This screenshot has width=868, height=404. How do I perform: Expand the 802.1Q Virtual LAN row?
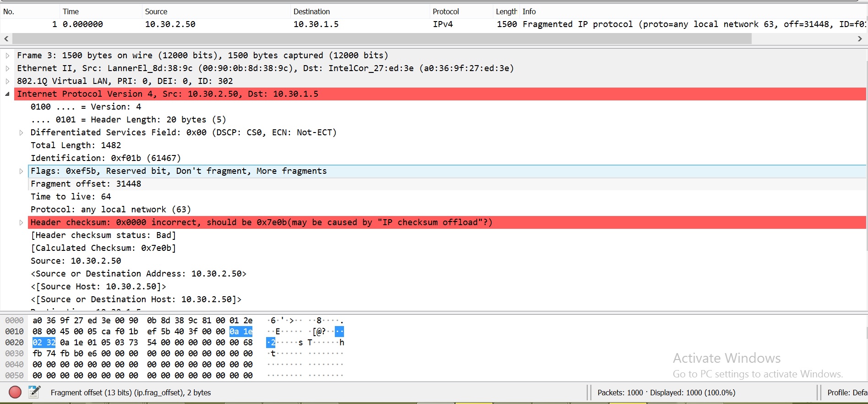click(7, 81)
